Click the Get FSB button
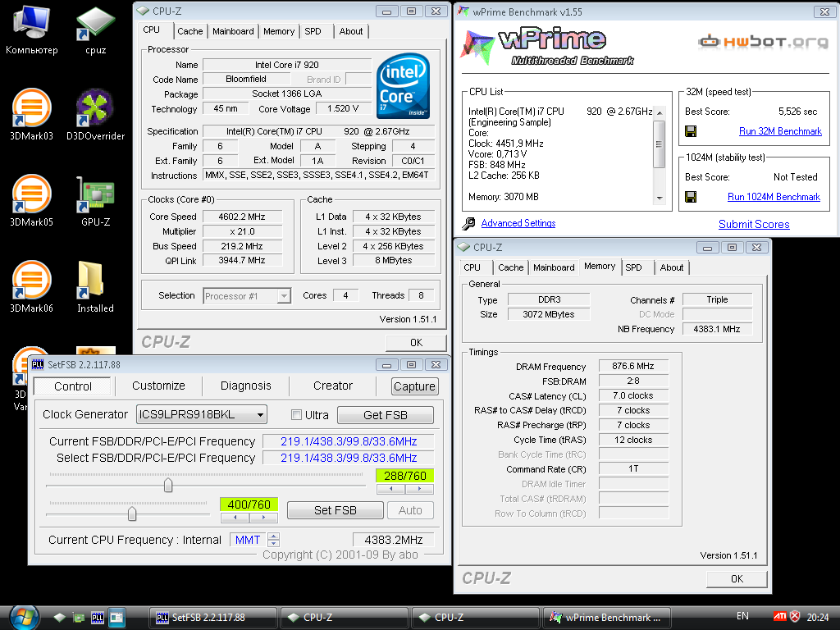Screen dimensions: 840x630 [386, 415]
